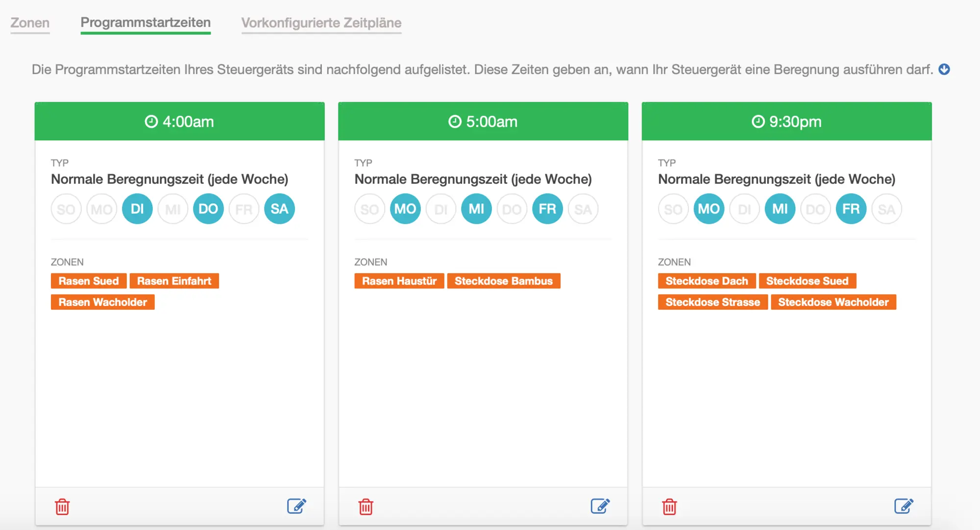
Task: Click the Steckdose Wacholder zone tag
Action: (833, 302)
